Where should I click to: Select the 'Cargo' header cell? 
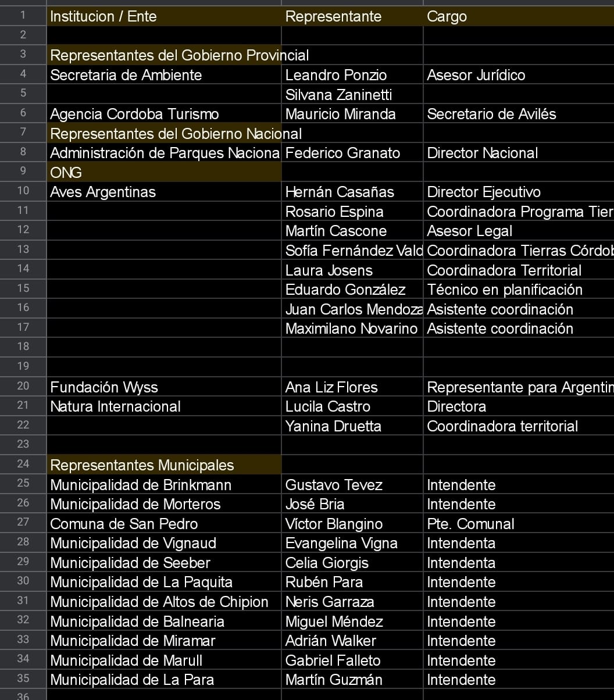[519, 16]
